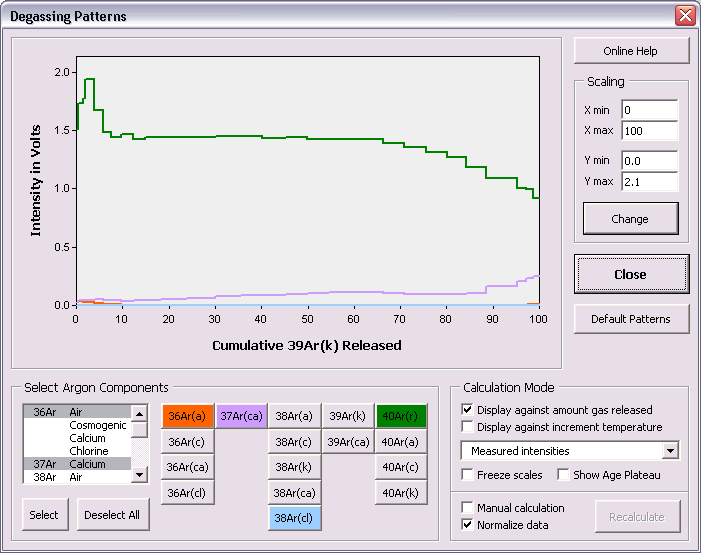Check the Show Age Plateau option

point(564,475)
